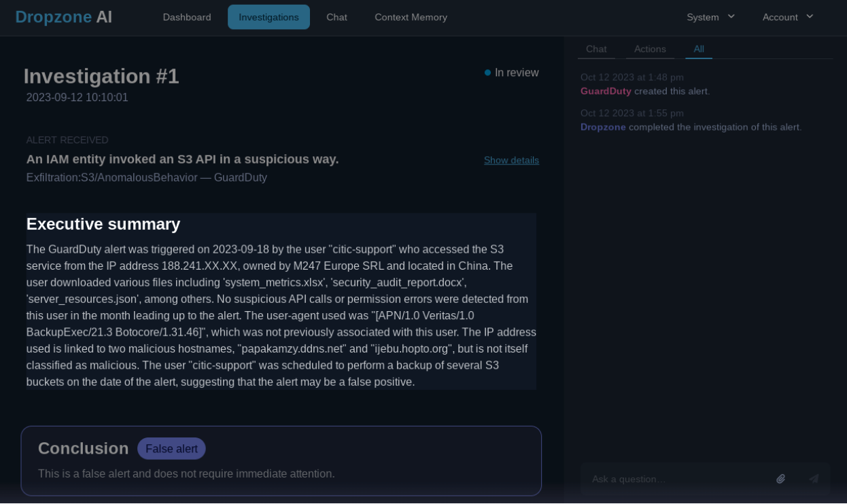Click the timestamp 2023-09-12 10:10:01
Screen dimensions: 847x504
click(x=77, y=98)
